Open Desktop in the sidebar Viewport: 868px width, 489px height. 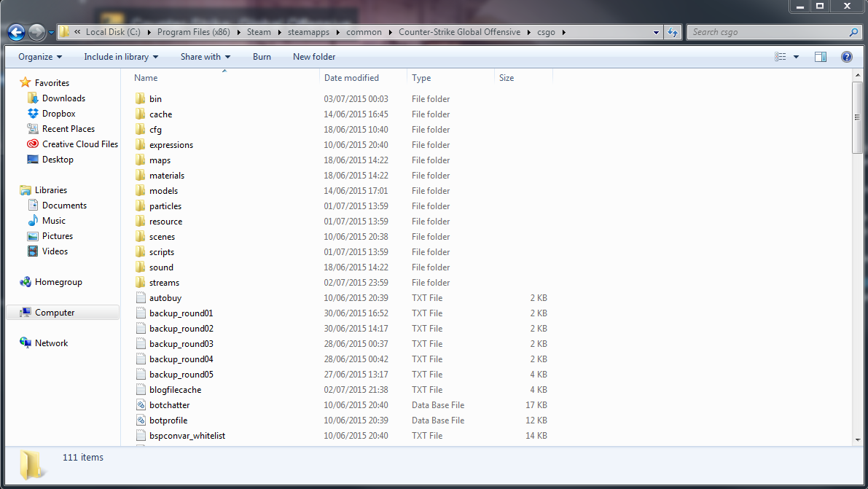click(58, 159)
